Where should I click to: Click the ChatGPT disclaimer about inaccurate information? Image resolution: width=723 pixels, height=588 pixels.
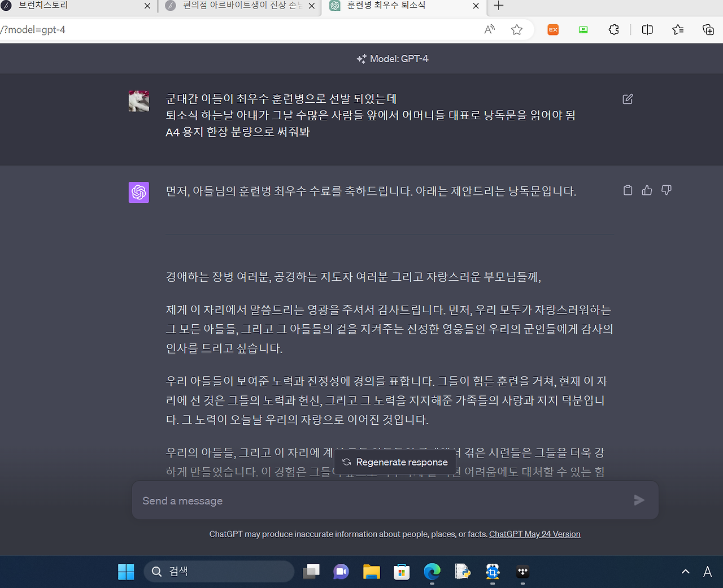pyautogui.click(x=349, y=534)
